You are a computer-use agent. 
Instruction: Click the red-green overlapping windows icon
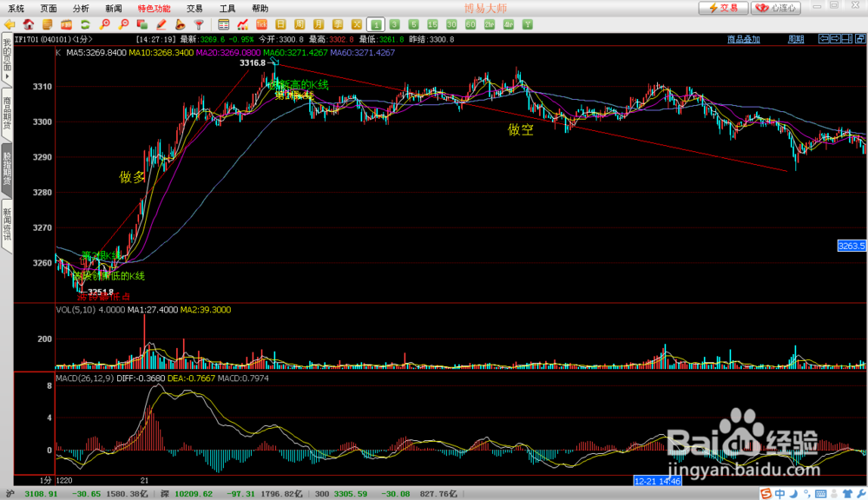click(x=142, y=24)
